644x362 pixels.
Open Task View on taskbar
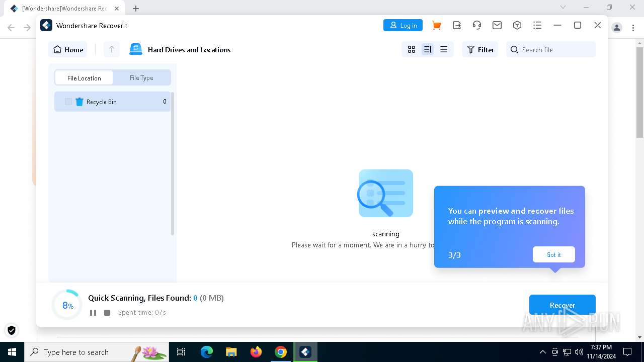(x=181, y=352)
